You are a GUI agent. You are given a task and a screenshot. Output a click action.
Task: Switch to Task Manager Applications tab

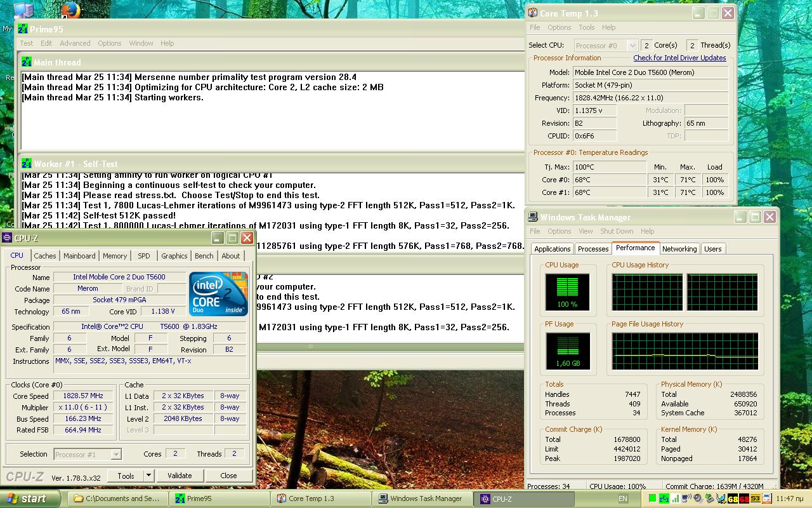[x=553, y=249]
